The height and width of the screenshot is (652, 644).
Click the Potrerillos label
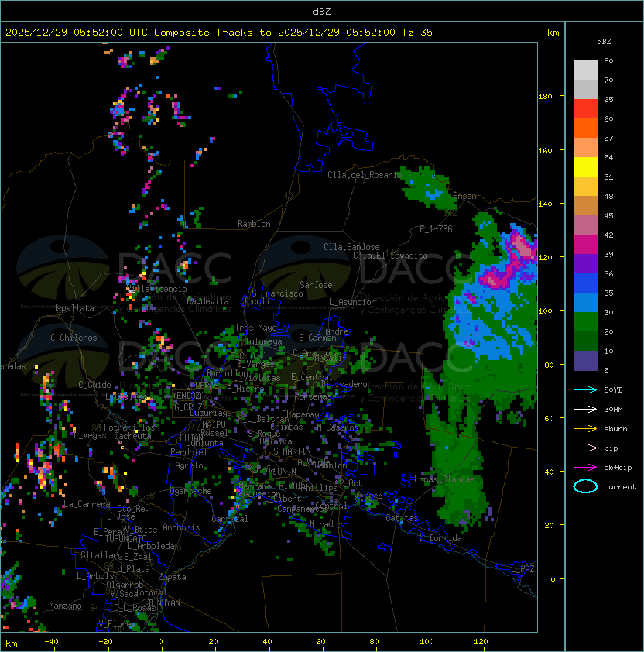pyautogui.click(x=129, y=427)
